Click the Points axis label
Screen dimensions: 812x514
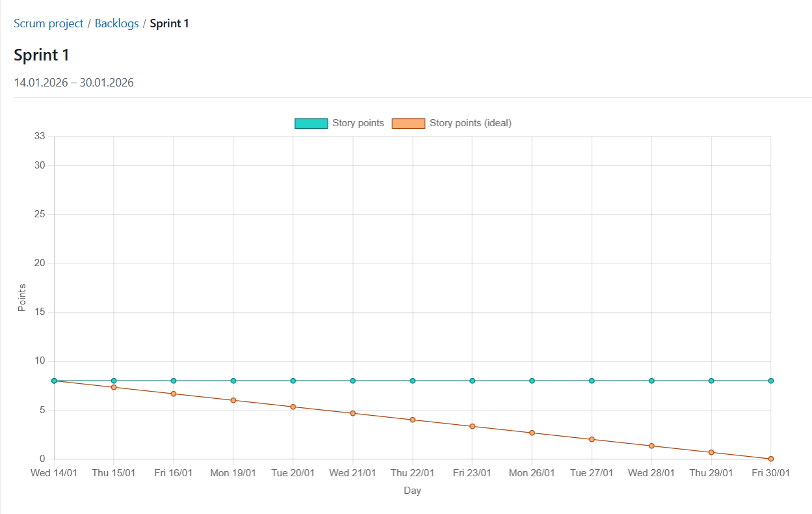pyautogui.click(x=22, y=297)
